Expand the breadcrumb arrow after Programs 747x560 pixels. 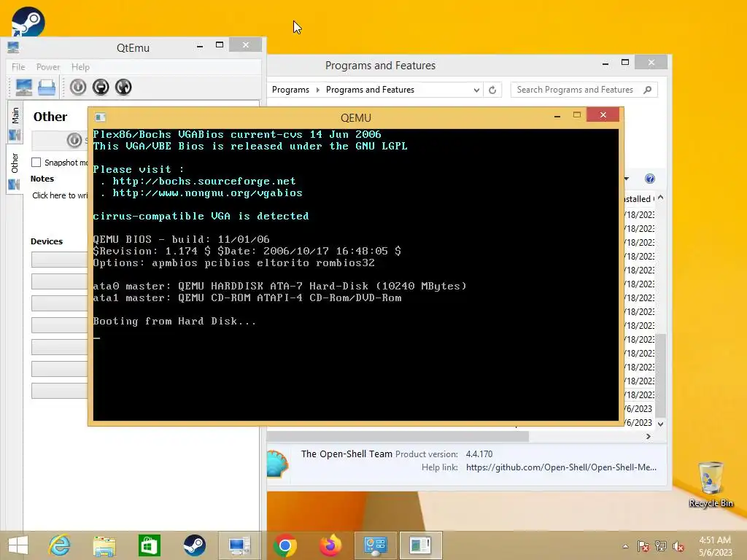coord(318,90)
